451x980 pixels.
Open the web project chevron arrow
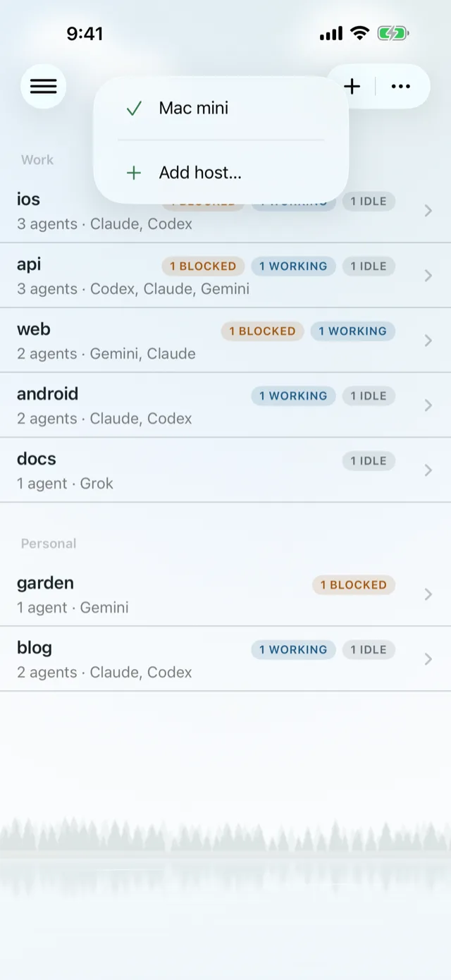pyautogui.click(x=428, y=341)
